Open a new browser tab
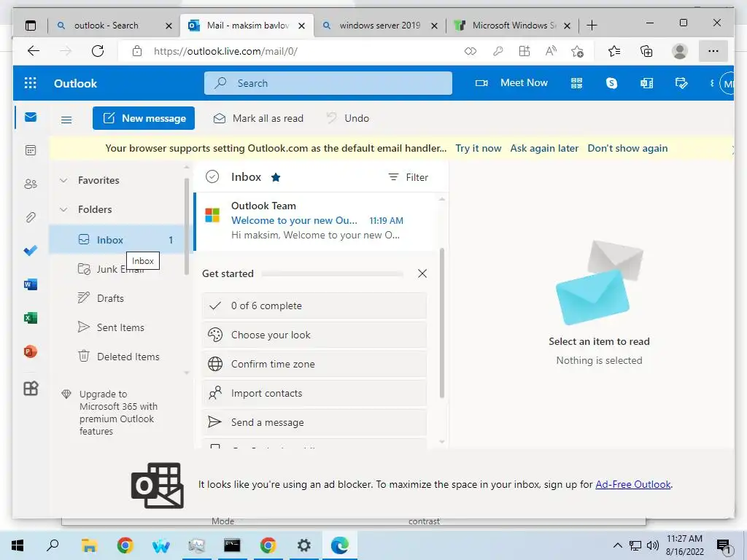Screen dimensions: 747x560 tap(592, 26)
